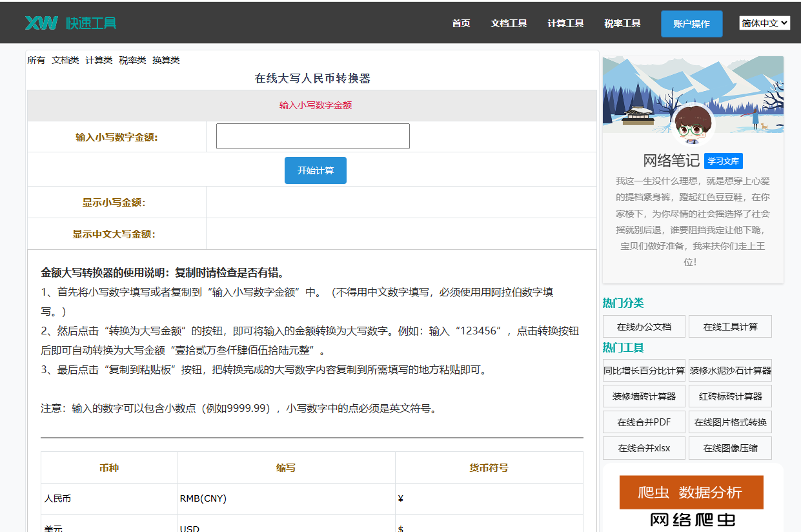Launch the 在线图像压缩 tool

click(730, 448)
